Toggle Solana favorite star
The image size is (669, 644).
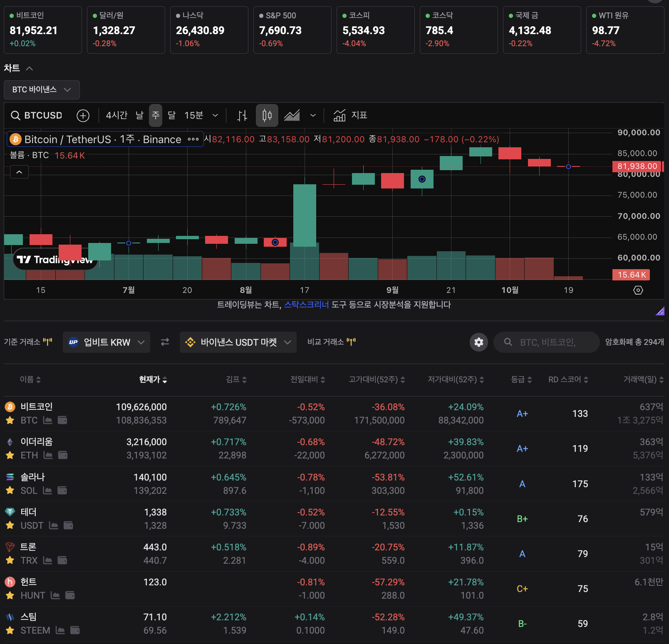[x=10, y=490]
